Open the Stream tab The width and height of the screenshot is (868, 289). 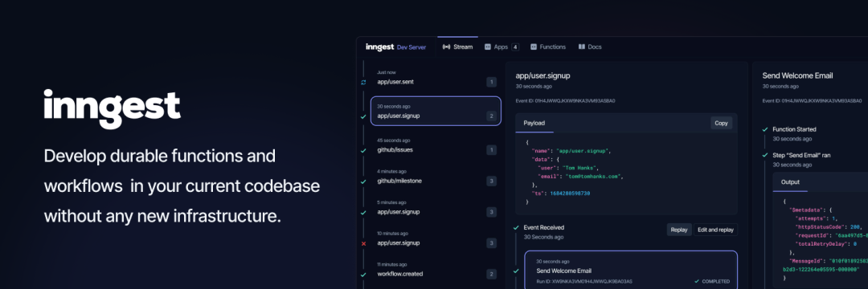(458, 47)
